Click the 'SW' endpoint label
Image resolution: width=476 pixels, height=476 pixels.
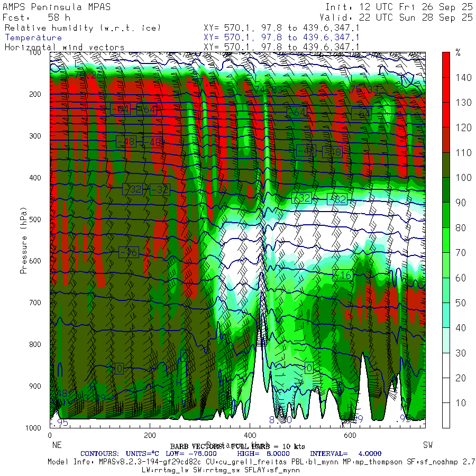(428, 445)
